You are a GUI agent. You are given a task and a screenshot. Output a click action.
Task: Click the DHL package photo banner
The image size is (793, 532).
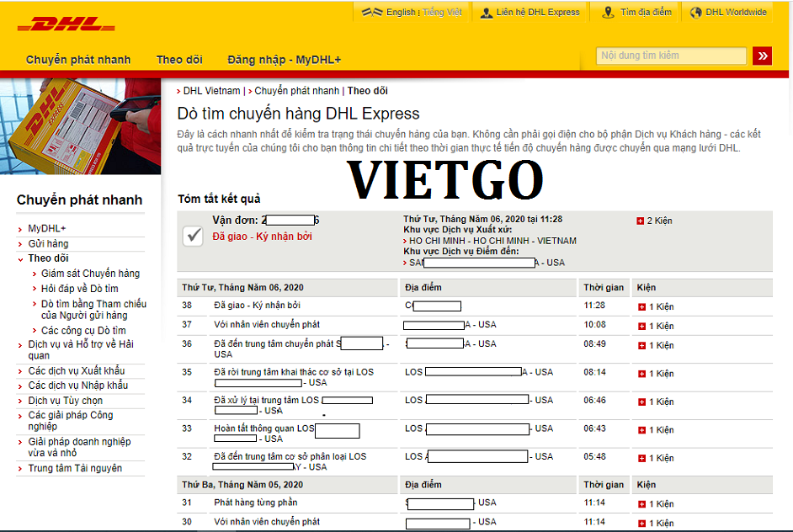pos(80,126)
